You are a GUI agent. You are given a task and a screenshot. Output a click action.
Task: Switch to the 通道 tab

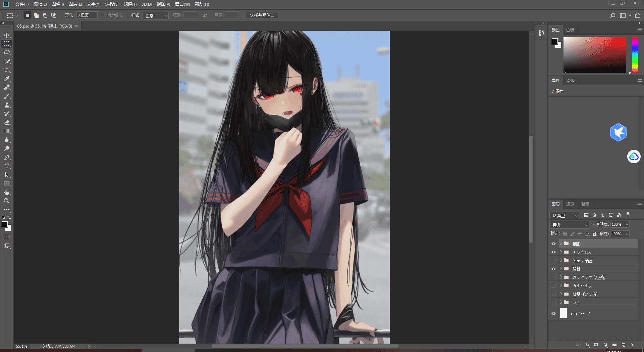570,204
